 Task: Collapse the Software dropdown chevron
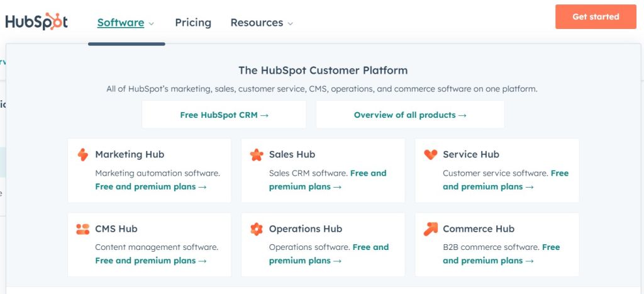(x=151, y=23)
